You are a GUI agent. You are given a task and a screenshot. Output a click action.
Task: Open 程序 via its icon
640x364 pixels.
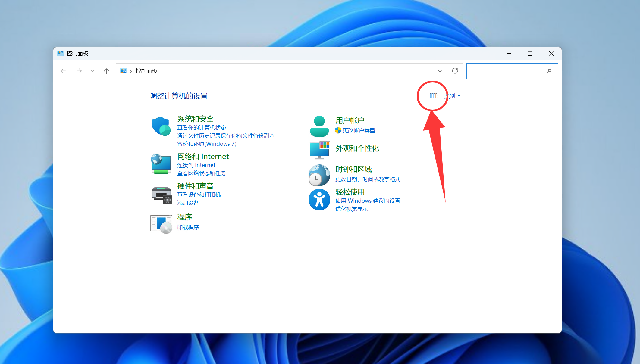pos(161,223)
